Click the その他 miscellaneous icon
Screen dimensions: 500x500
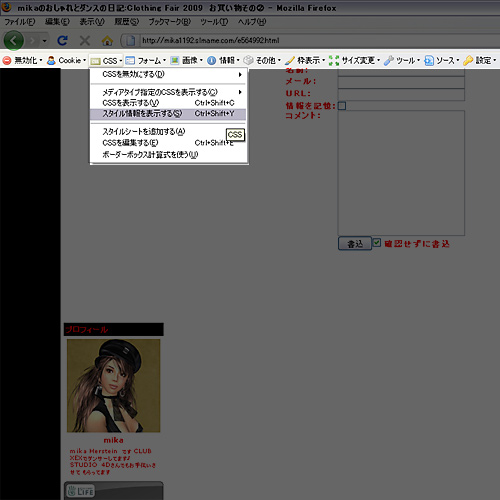248,60
